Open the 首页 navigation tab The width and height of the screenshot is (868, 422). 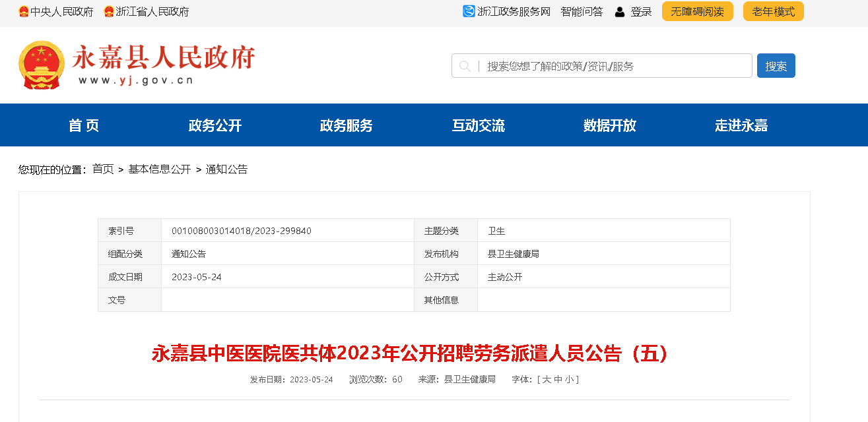[84, 125]
